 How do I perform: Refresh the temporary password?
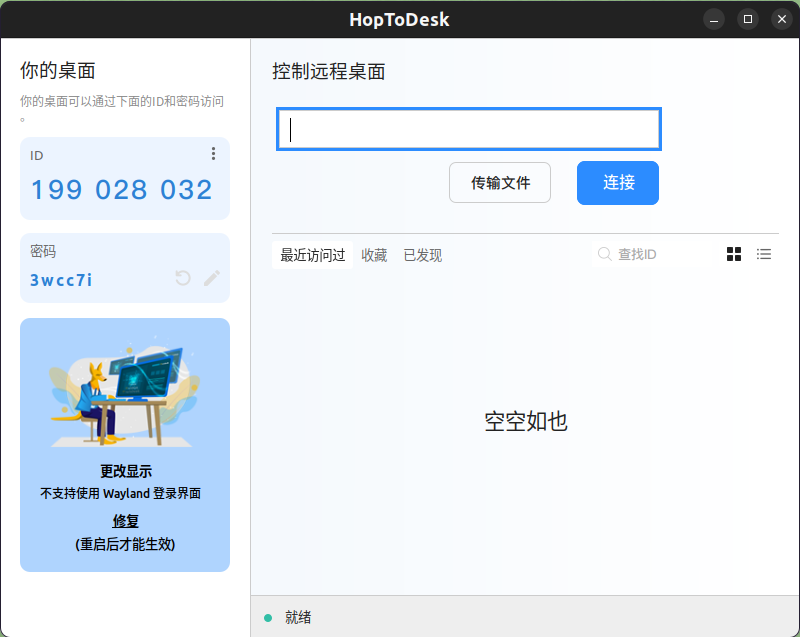(x=183, y=278)
